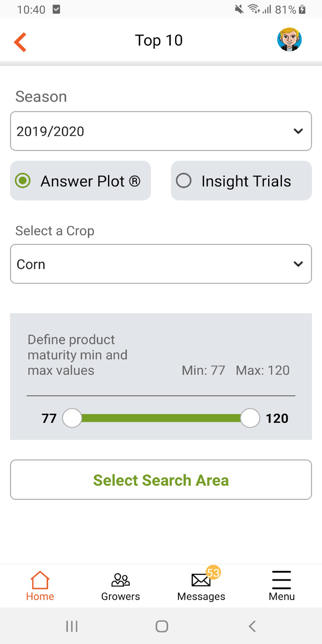Click the maximum maturity slider handle
This screenshot has width=322, height=644.
250,418
